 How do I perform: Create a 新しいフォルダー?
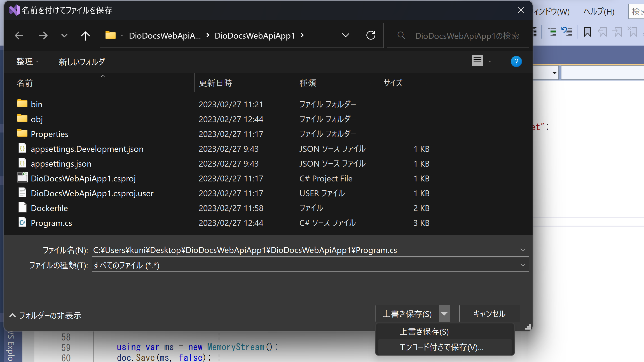[85, 62]
